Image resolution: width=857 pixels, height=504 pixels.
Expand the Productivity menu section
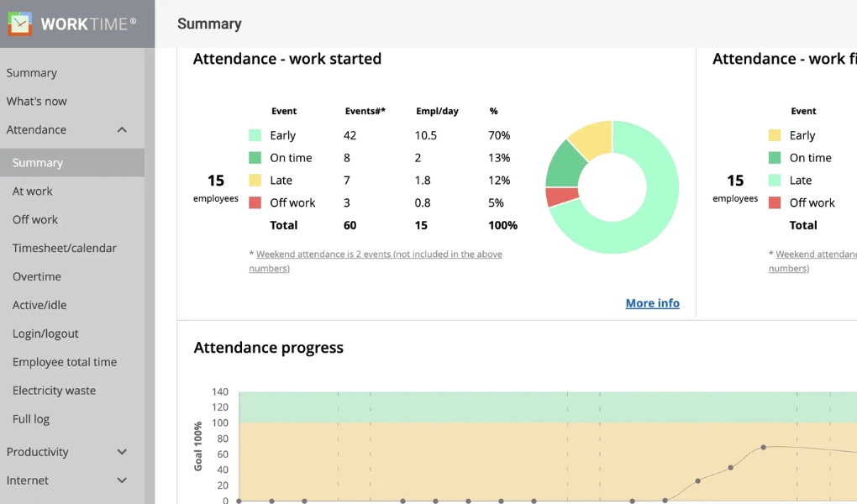[x=122, y=452]
